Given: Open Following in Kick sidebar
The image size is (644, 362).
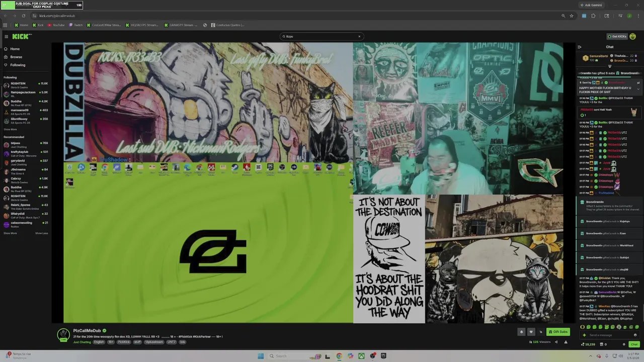Looking at the screenshot, I should click(x=18, y=65).
